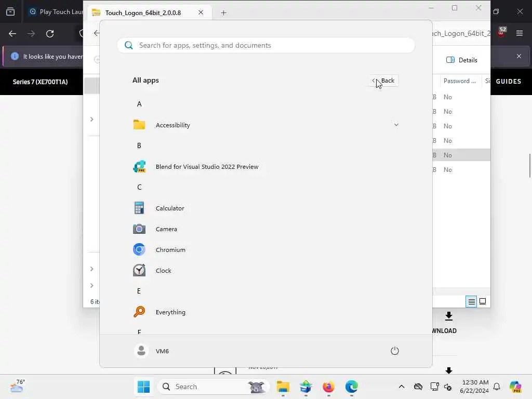Open the weather widget showing 76°
This screenshot has height=399, width=532.
pyautogui.click(x=17, y=386)
